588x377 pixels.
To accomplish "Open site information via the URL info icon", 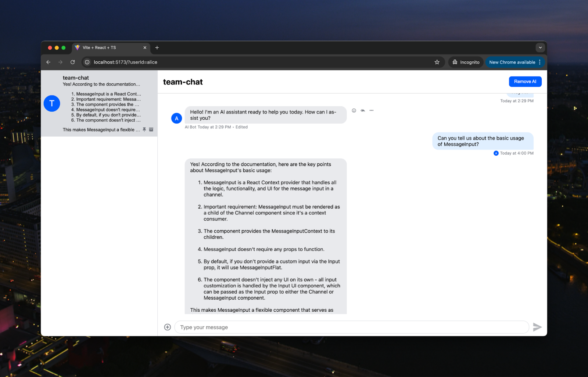I will tap(87, 62).
